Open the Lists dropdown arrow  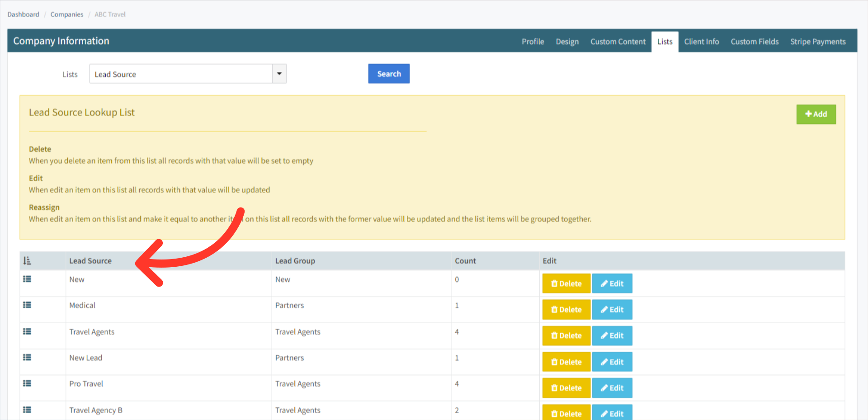click(279, 74)
